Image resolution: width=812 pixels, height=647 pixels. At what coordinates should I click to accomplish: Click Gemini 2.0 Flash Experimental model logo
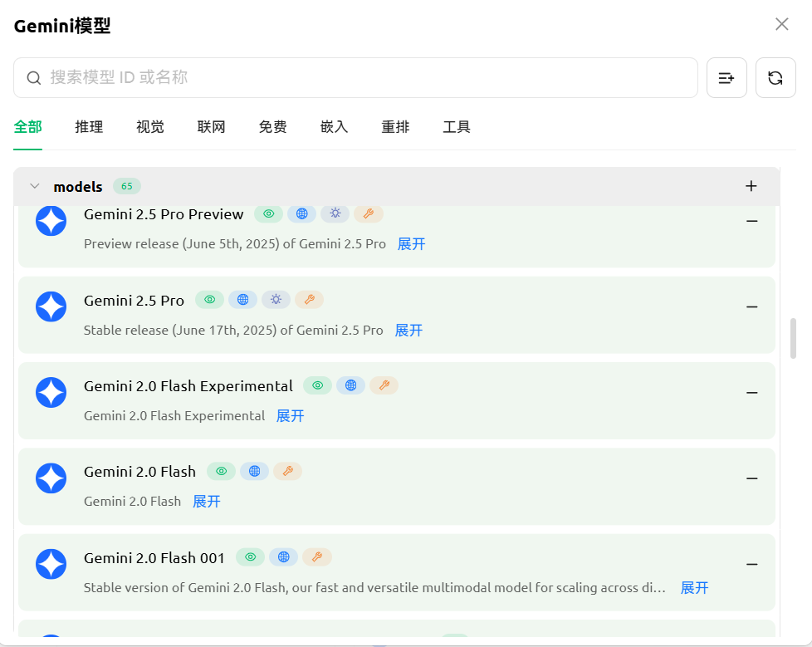[51, 393]
